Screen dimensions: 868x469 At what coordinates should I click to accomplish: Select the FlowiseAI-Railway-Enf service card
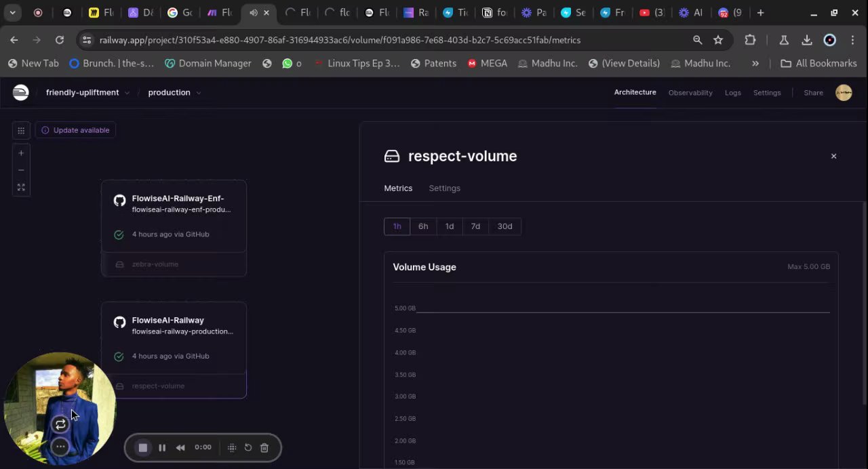coord(174,216)
